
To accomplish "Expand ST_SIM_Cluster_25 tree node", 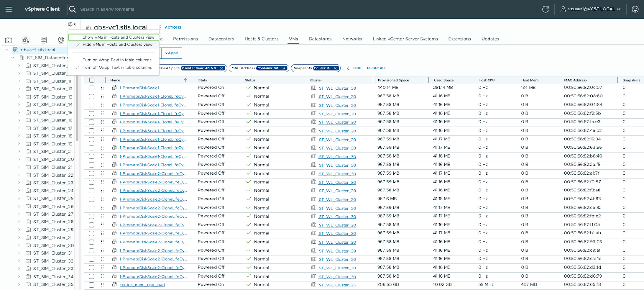I will tap(19, 198).
